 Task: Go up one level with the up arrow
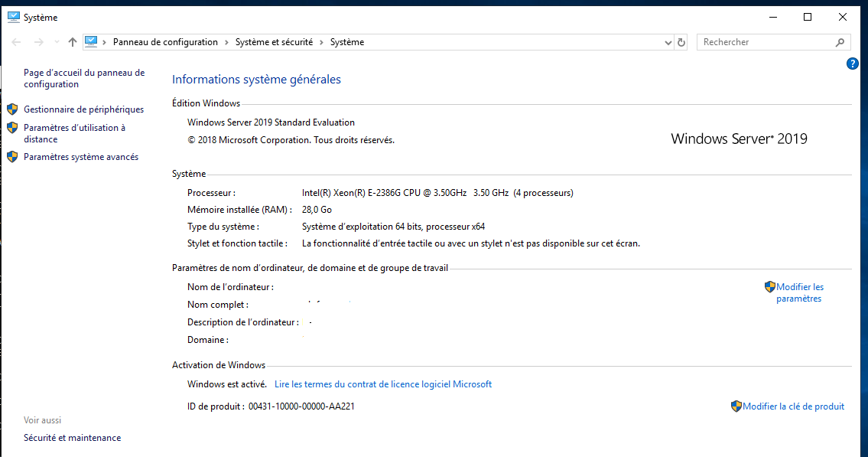(x=73, y=42)
